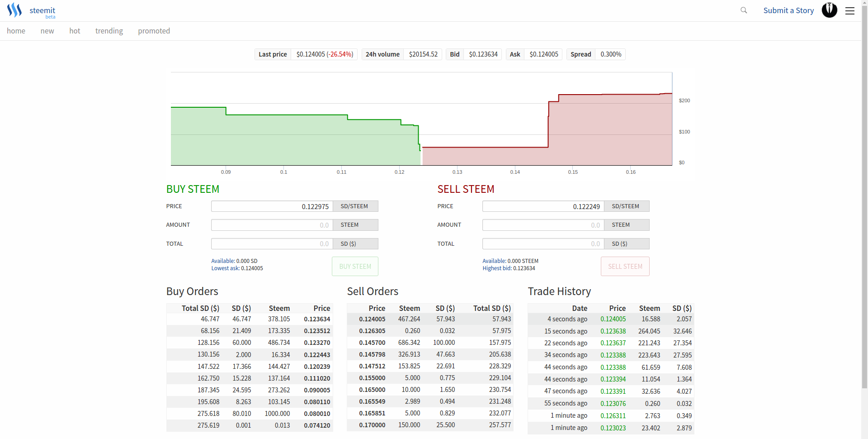
Task: Select buy order at price 0.122443
Action: (250, 355)
